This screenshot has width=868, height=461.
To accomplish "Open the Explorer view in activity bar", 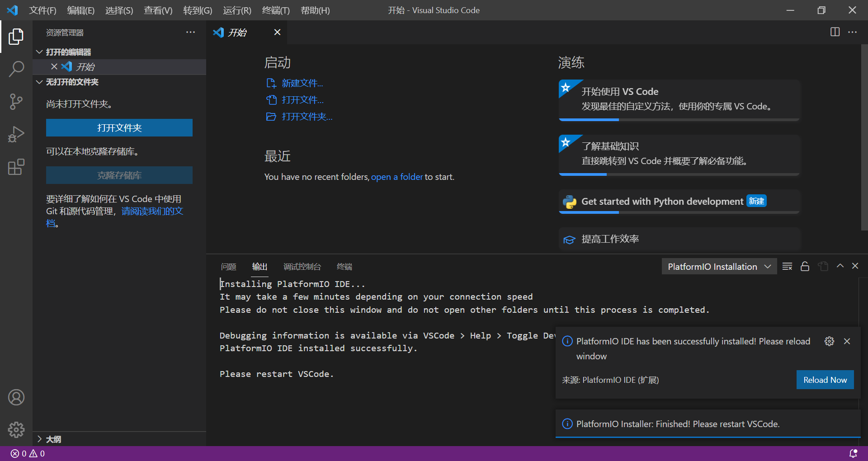I will (x=16, y=37).
